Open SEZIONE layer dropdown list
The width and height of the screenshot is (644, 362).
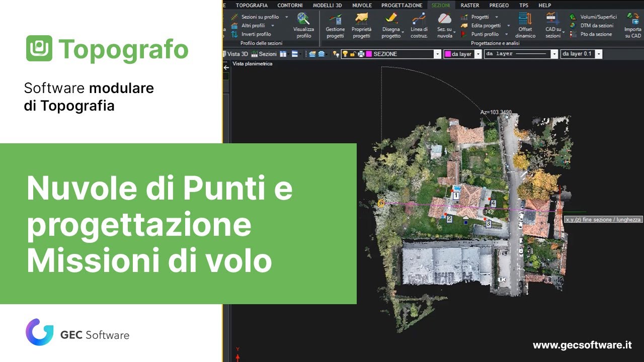tap(437, 54)
